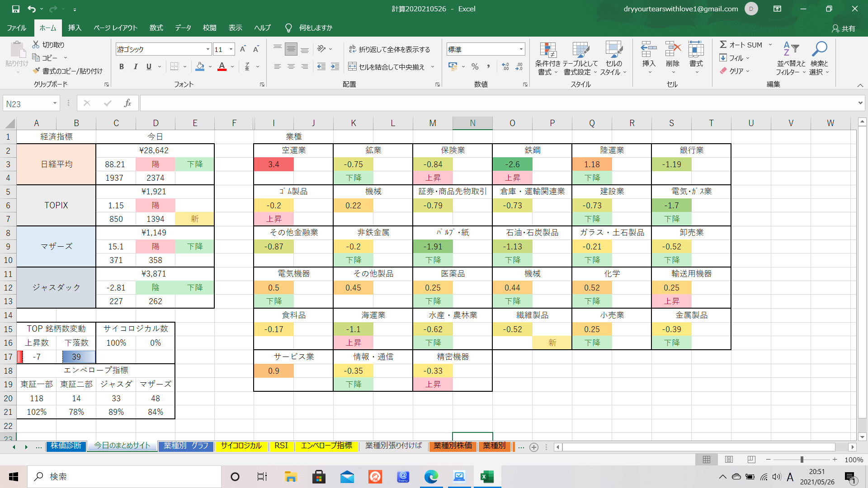Click the 共有 share button
The width and height of the screenshot is (868, 488).
click(844, 28)
